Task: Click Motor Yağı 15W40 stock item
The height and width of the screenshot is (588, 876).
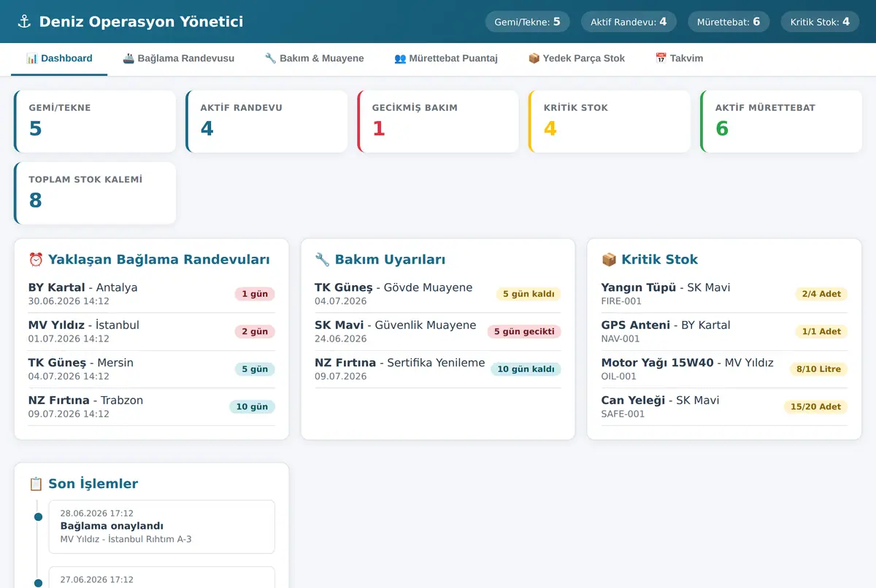Action: (x=724, y=369)
